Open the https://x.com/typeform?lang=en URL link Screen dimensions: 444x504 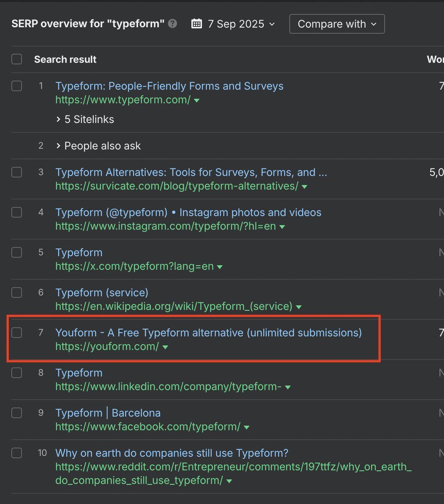135,266
